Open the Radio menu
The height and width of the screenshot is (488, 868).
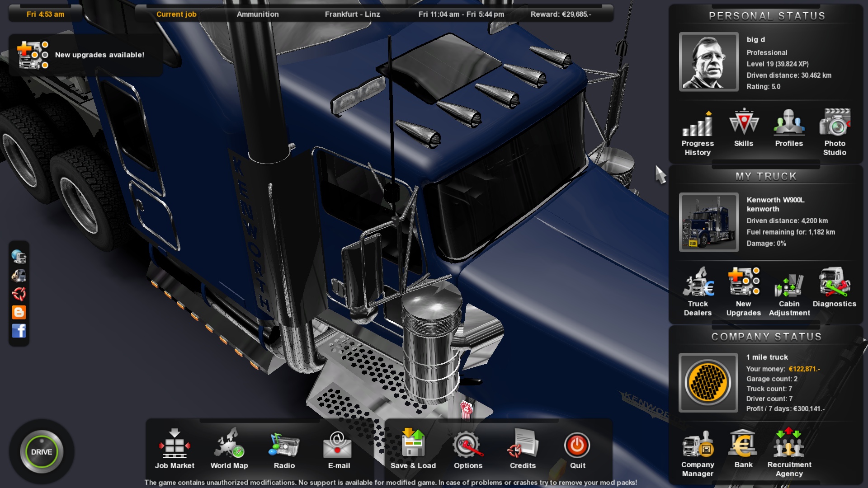pyautogui.click(x=284, y=449)
